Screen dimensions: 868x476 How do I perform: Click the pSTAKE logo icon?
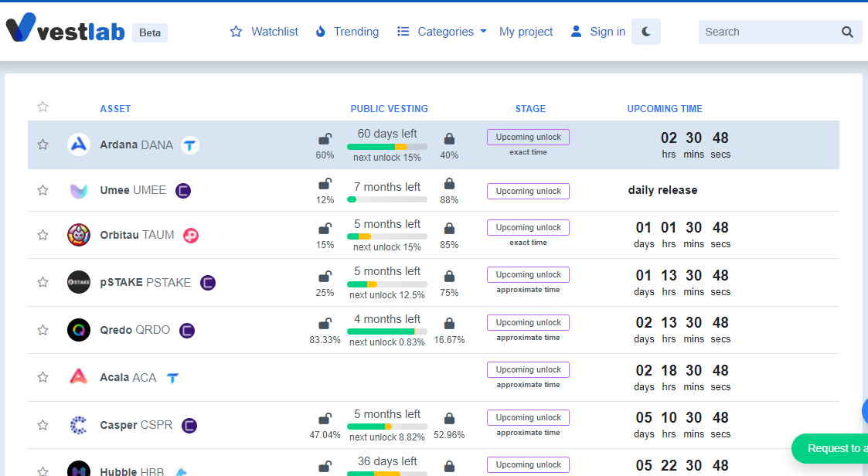click(x=79, y=282)
